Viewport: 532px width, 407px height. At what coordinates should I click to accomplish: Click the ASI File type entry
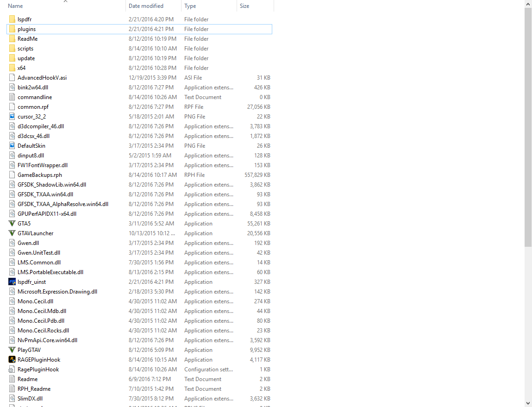pos(193,78)
